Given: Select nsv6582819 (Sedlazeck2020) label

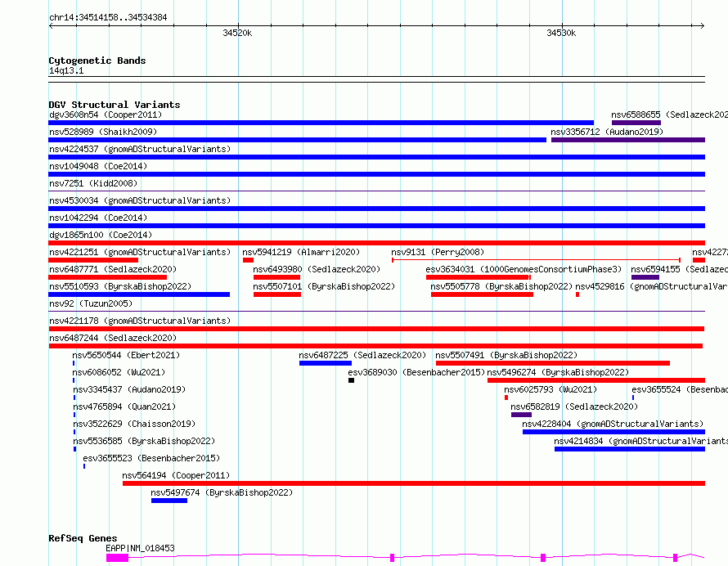Looking at the screenshot, I should 574,407.
